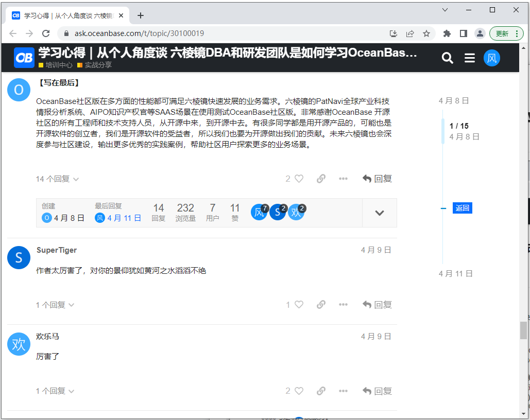The height and width of the screenshot is (420, 530).
Task: Show more actions for SuperTiger's reply
Action: pyautogui.click(x=343, y=305)
